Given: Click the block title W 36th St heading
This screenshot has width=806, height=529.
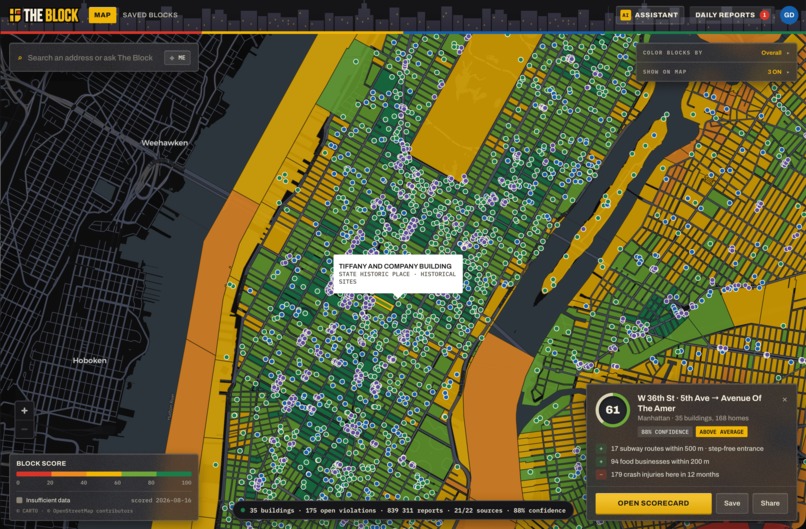Looking at the screenshot, I should tap(699, 403).
